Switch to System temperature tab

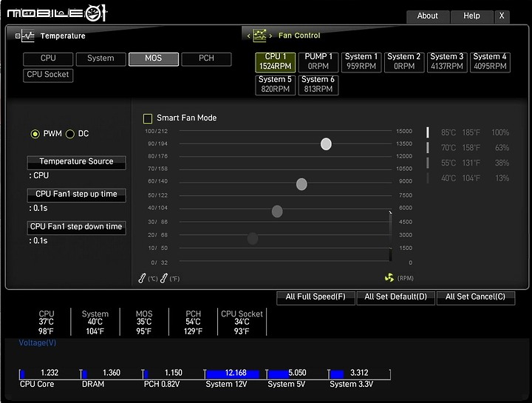tap(100, 58)
